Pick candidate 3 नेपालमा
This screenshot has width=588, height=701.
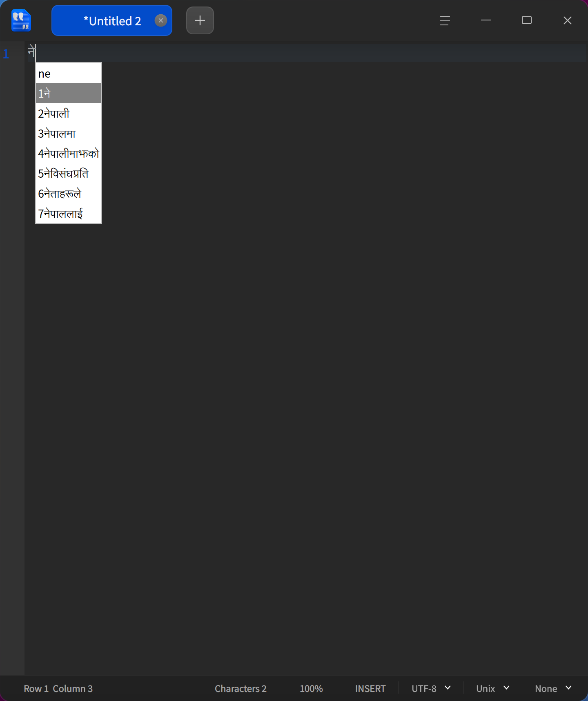coord(69,133)
